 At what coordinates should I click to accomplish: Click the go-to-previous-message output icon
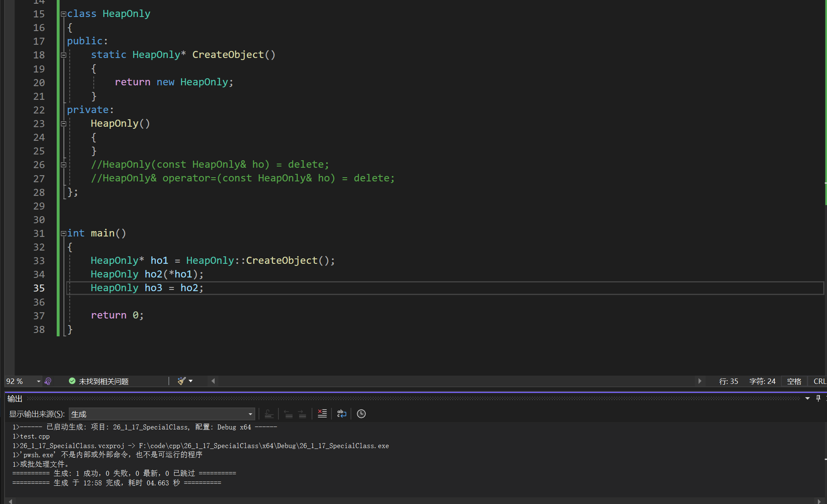point(288,414)
